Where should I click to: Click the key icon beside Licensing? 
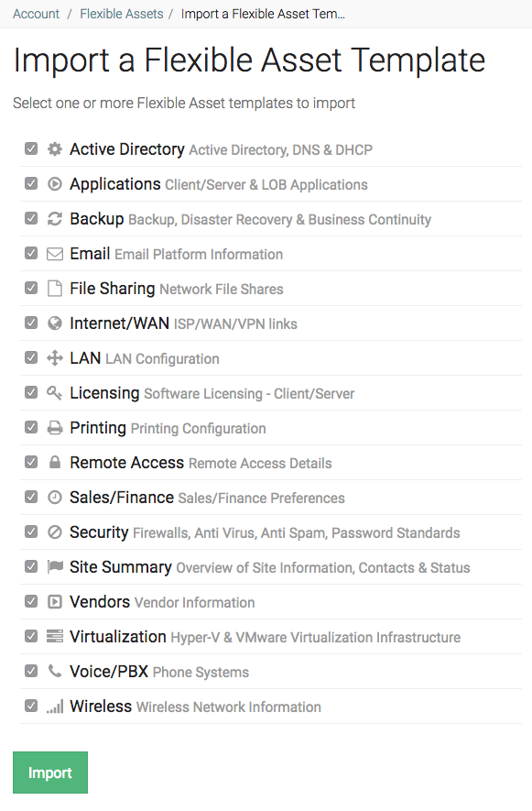click(55, 393)
